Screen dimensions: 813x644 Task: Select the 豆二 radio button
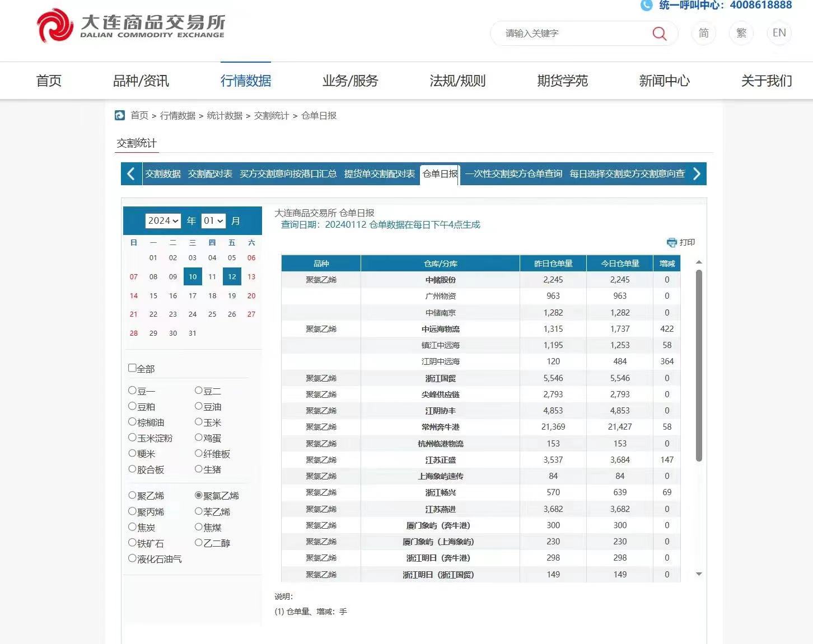198,390
